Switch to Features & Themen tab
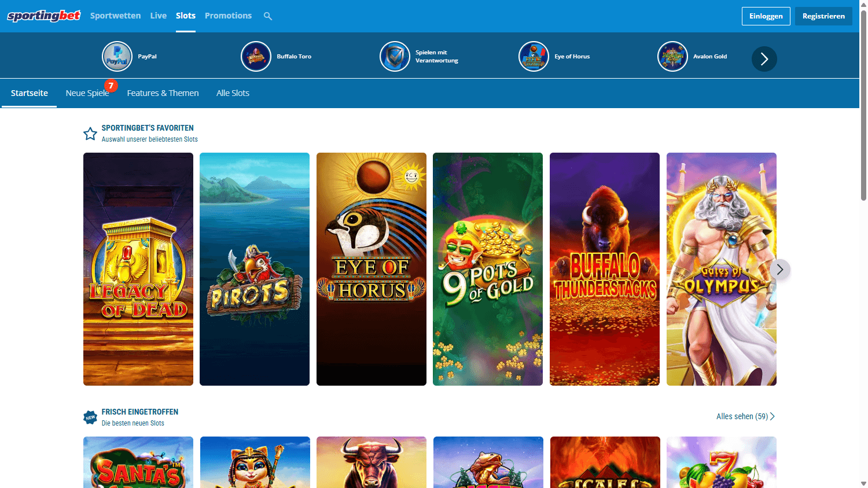The width and height of the screenshot is (868, 488). point(163,93)
